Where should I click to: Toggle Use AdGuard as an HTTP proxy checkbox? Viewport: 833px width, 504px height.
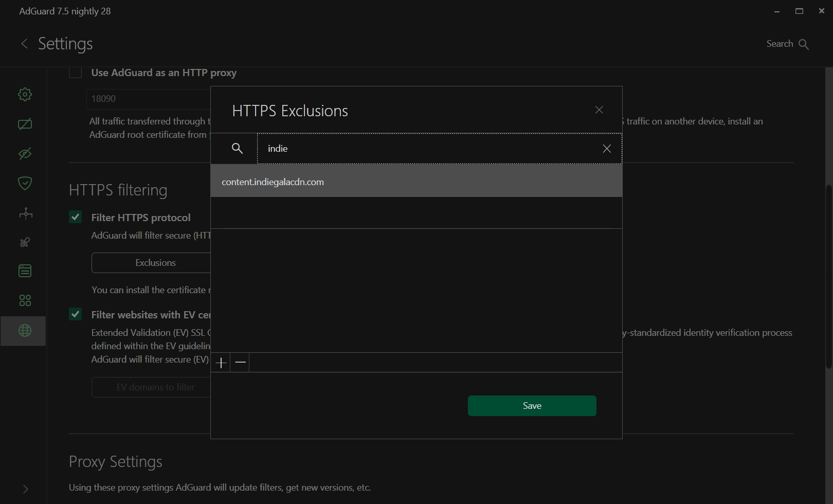click(x=76, y=72)
